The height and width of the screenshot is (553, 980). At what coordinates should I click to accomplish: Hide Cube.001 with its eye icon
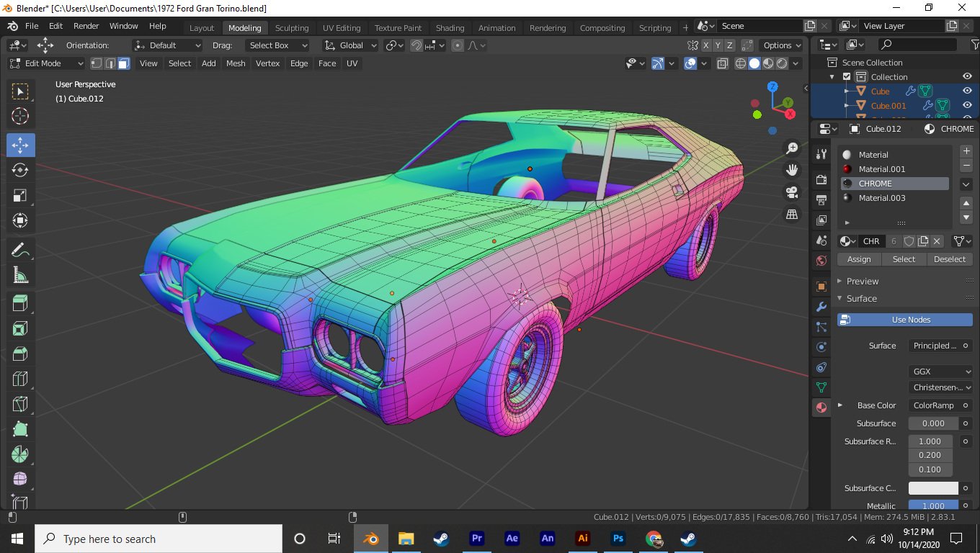click(967, 106)
